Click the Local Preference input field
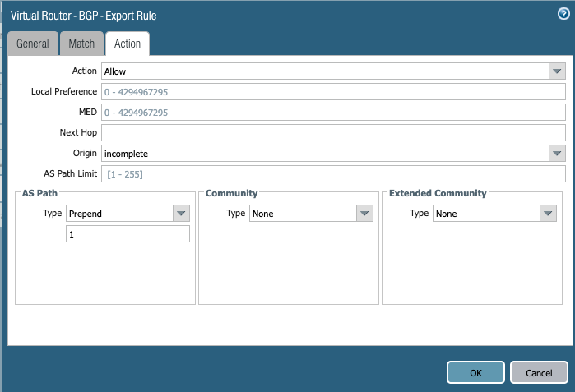575x392 pixels. pos(333,92)
